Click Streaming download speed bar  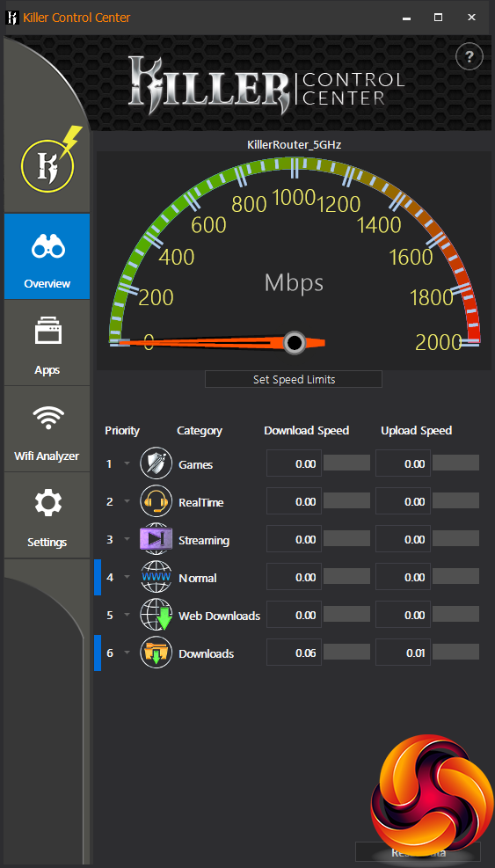346,538
